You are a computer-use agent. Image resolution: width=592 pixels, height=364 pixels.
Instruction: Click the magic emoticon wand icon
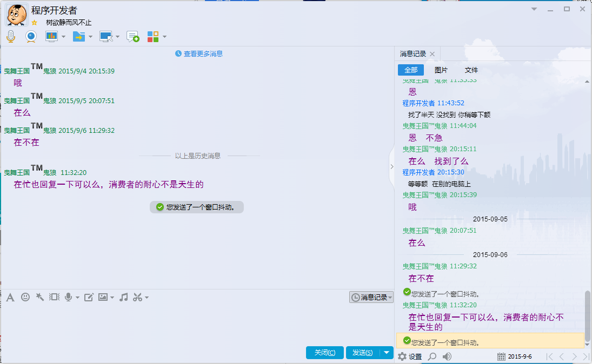[x=39, y=297]
